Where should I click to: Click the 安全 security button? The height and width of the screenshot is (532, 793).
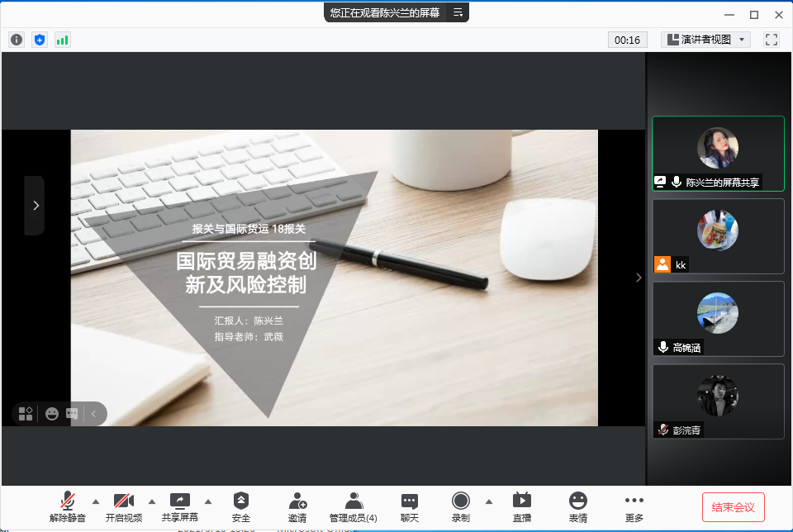[241, 506]
